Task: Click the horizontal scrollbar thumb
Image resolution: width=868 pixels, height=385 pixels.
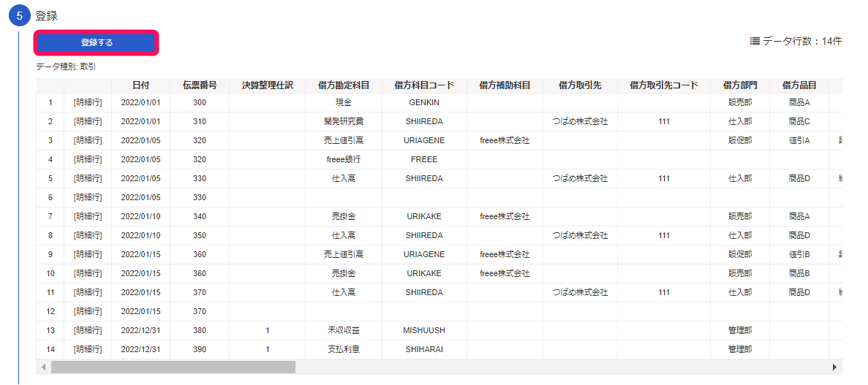Action: pos(173,367)
